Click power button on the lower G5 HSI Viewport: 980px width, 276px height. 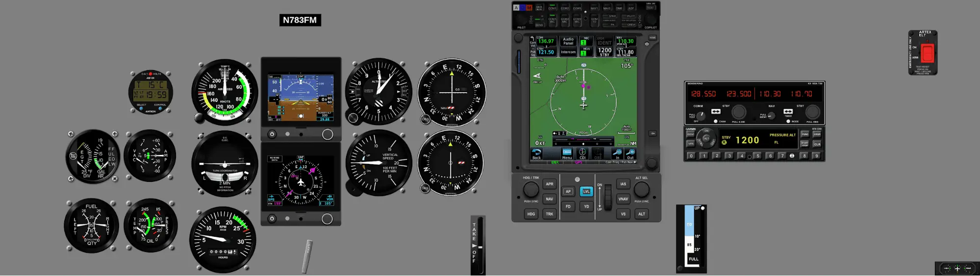(272, 219)
